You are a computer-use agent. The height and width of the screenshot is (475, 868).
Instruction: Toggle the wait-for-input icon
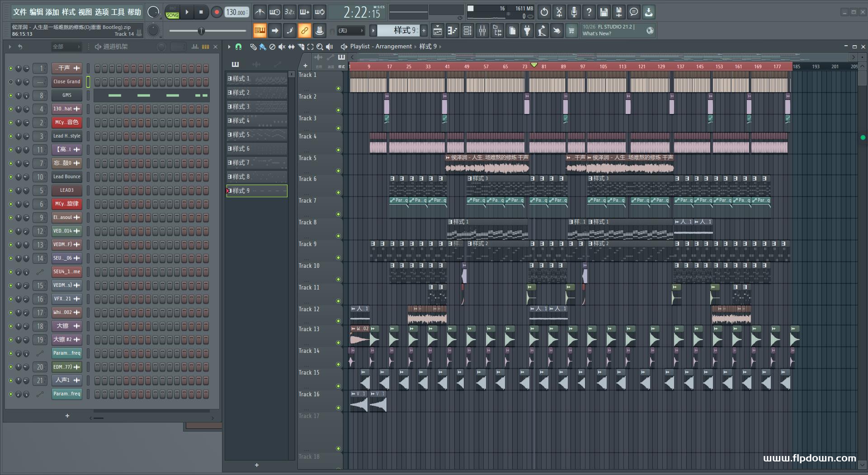click(x=274, y=12)
